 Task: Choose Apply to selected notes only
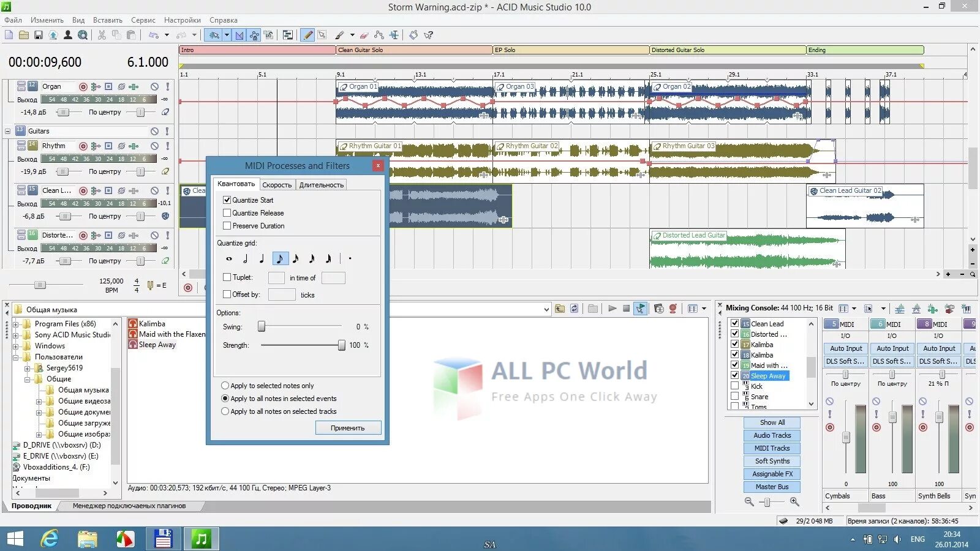pos(225,386)
